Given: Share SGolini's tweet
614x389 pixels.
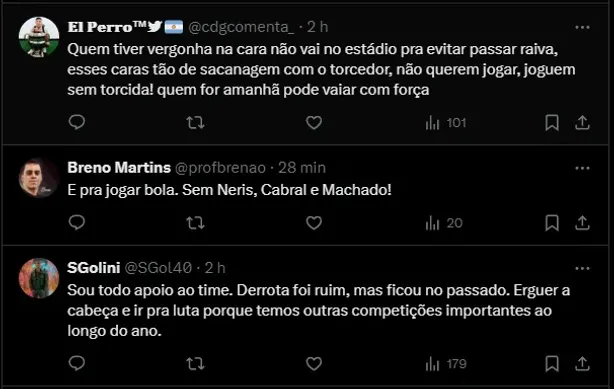Looking at the screenshot, I should pos(582,364).
